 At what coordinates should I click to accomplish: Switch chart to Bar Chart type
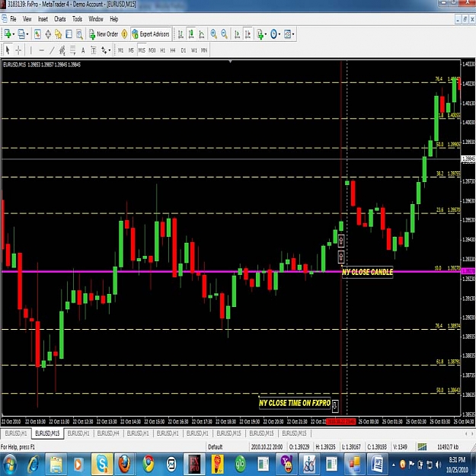tap(180, 34)
